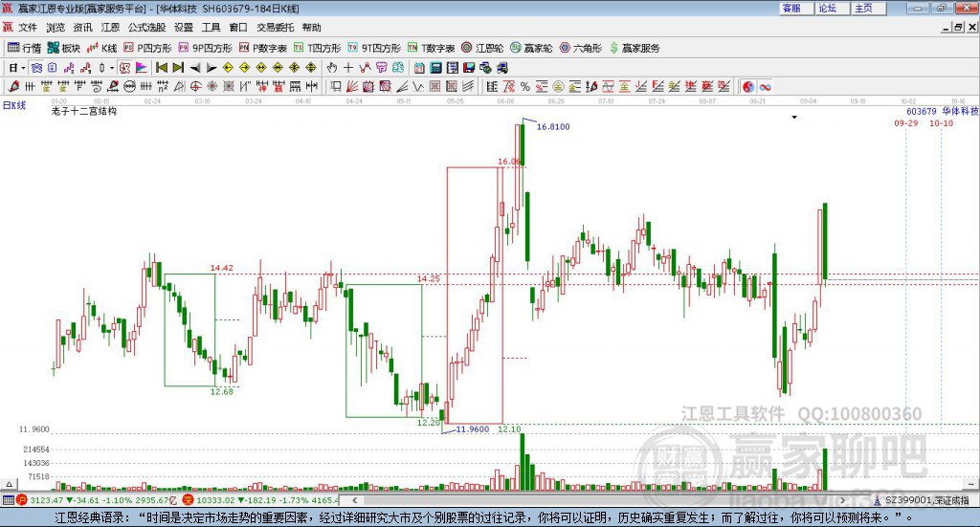This screenshot has height=527, width=980.
Task: Open 赢家服务 with the dollar icon
Action: click(x=634, y=48)
